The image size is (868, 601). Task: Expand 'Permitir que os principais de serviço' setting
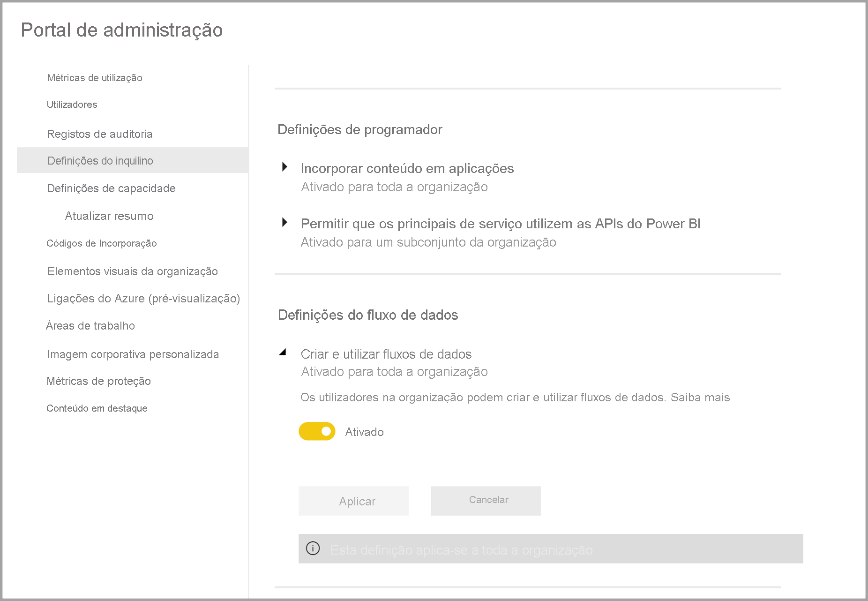285,223
